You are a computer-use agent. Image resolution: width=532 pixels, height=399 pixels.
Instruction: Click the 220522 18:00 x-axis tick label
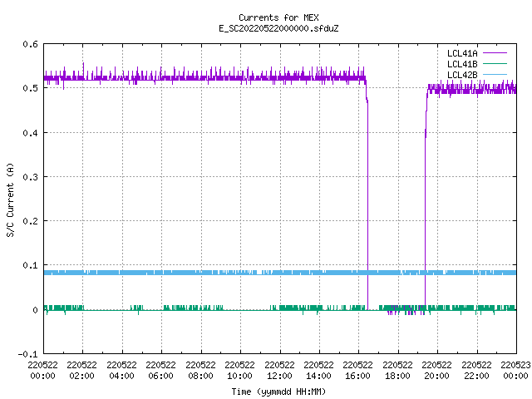pos(397,370)
